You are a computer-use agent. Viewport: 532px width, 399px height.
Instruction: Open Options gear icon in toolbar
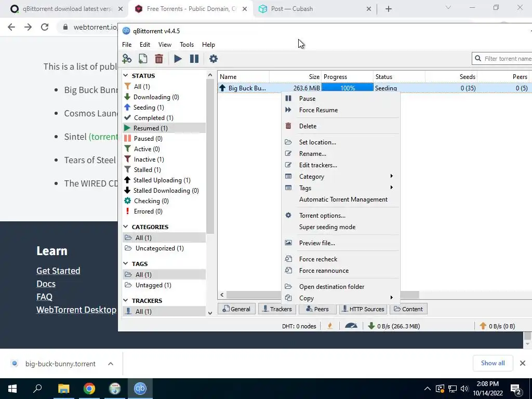pos(213,59)
